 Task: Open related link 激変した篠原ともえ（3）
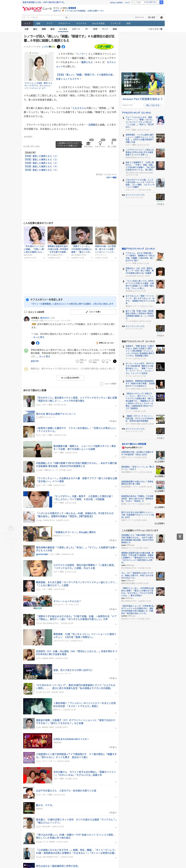tap(41, 163)
